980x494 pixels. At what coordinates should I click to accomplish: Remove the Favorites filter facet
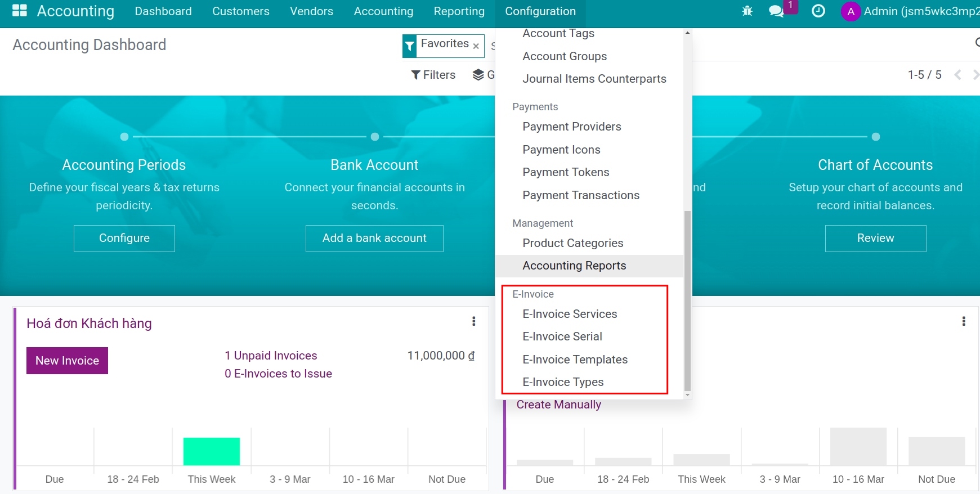click(x=476, y=46)
